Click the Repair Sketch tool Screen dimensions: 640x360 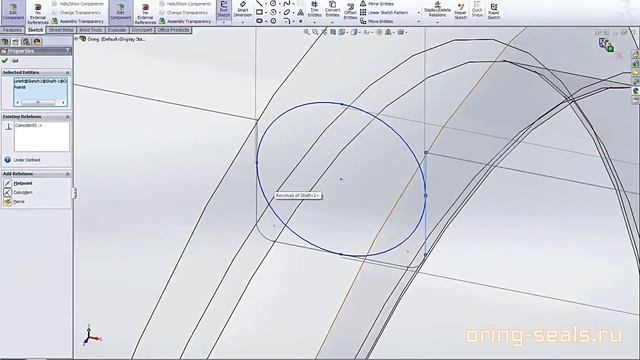pyautogui.click(x=460, y=11)
